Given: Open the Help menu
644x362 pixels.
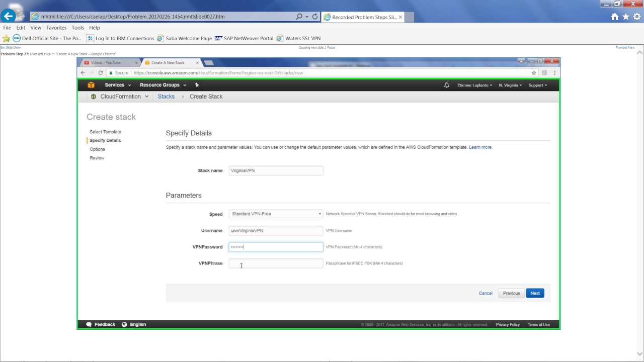Looking at the screenshot, I should pos(95,28).
